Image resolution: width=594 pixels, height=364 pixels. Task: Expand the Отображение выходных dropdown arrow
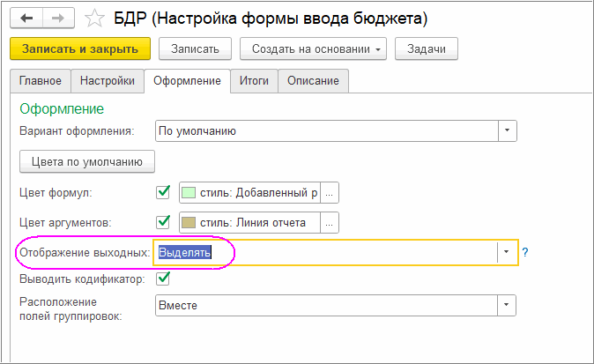pos(507,253)
